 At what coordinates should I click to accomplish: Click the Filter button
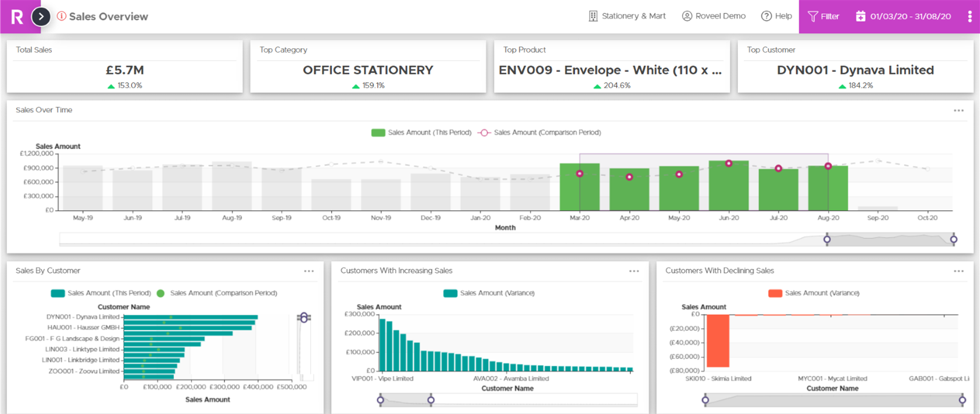(823, 16)
